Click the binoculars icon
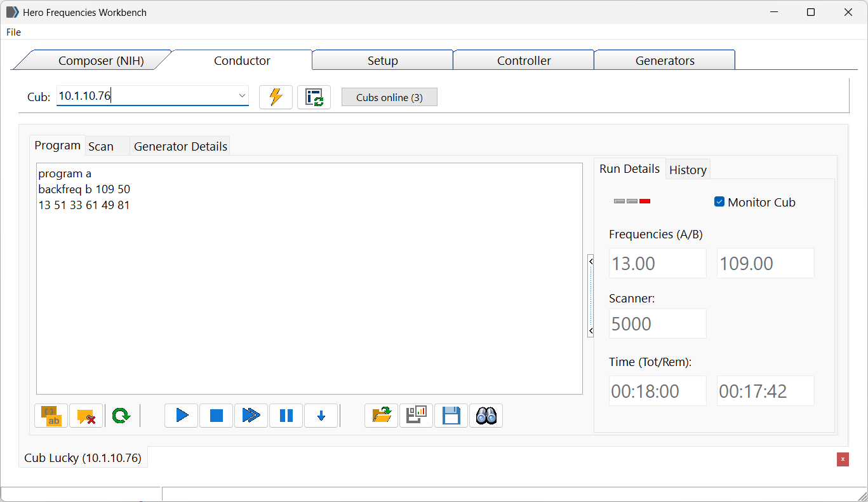 [x=486, y=416]
